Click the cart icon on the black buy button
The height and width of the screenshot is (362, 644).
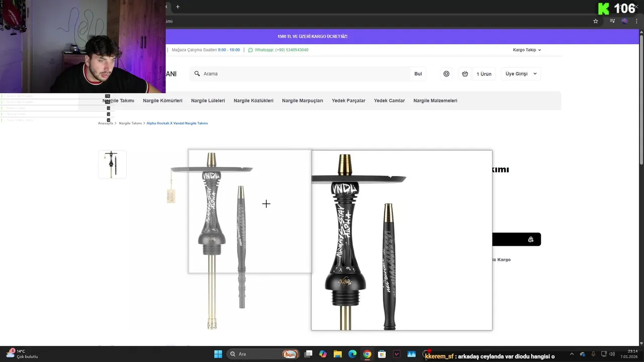pos(531,239)
